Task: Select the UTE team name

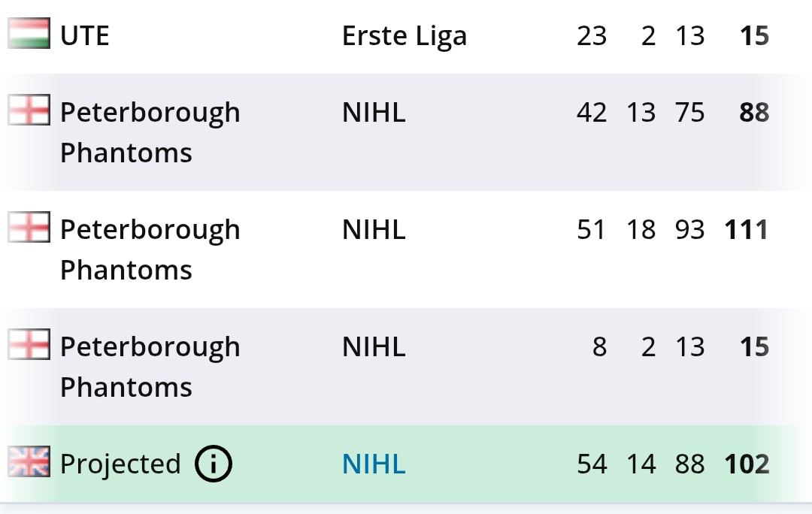Action: pos(85,36)
